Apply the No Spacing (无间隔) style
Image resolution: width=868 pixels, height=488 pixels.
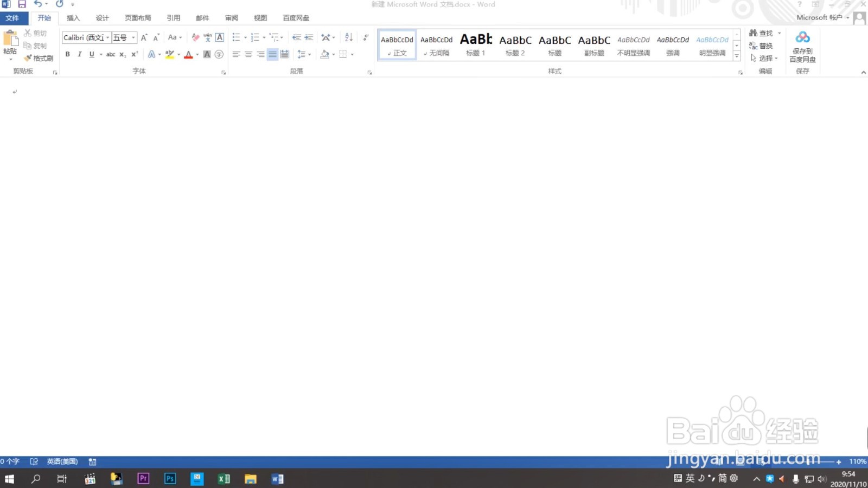[x=436, y=44]
